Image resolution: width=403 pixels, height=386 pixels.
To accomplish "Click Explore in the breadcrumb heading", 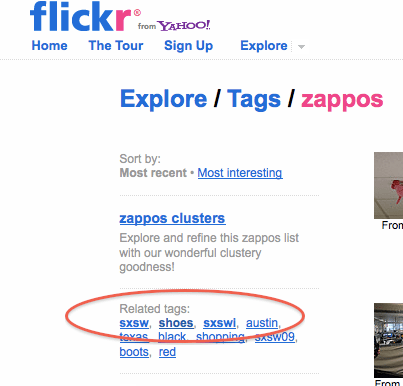I will tap(163, 99).
